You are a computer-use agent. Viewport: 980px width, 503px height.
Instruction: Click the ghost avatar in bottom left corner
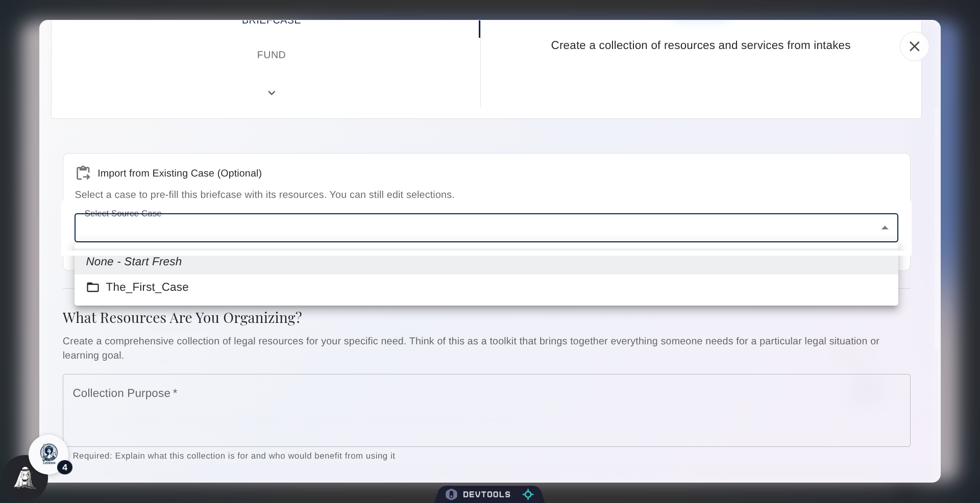point(24,479)
